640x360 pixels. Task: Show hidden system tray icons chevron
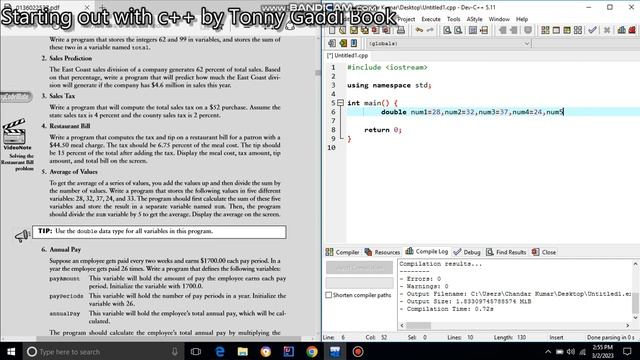tap(548, 351)
